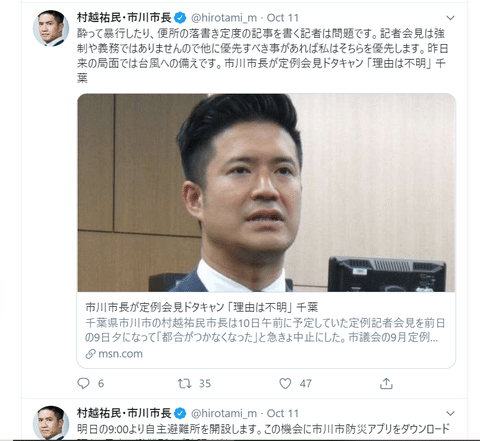This screenshot has height=441, width=480.
Task: Open profile avatar of the second tweet
Action: coord(51,422)
